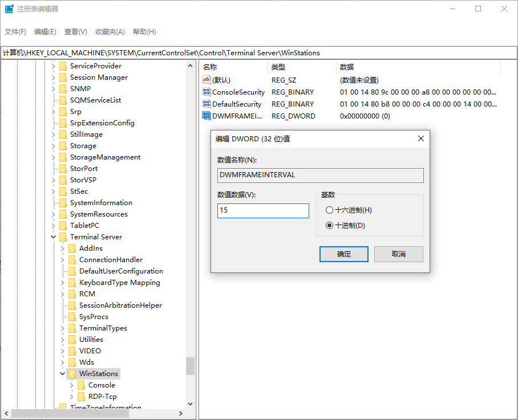Open the 收藏夹(A) favorites menu

pyautogui.click(x=110, y=32)
